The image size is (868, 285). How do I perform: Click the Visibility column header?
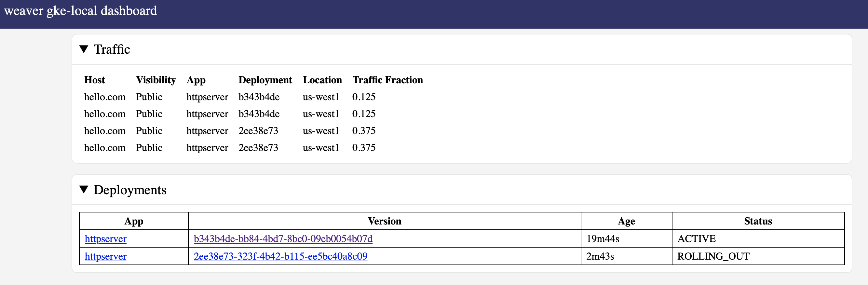click(x=156, y=80)
